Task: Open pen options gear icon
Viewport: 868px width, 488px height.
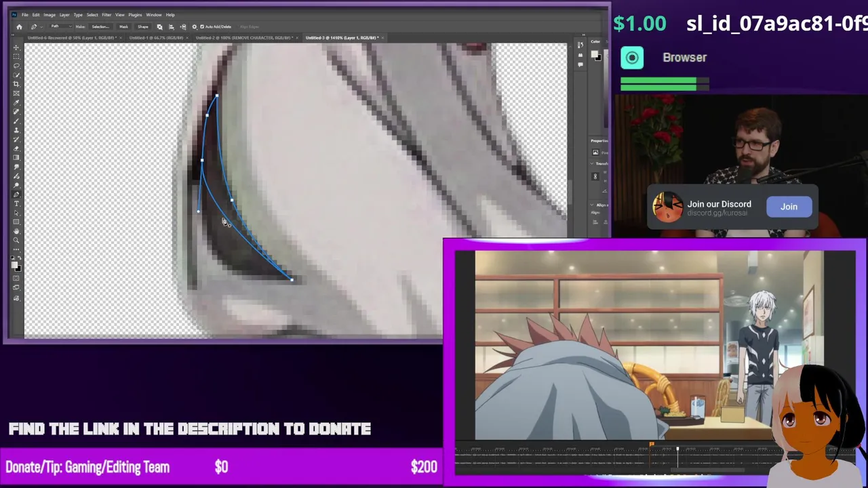Action: click(x=194, y=26)
